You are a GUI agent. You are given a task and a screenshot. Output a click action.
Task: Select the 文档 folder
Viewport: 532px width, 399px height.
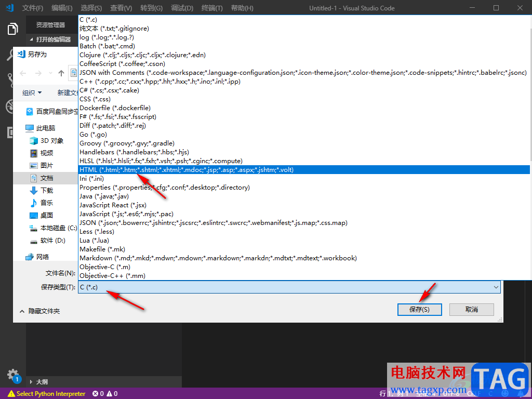(46, 178)
